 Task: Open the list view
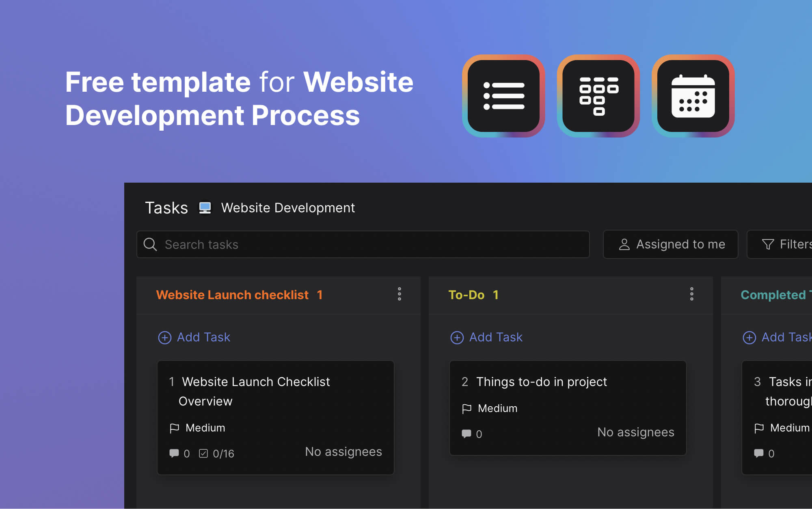click(503, 96)
